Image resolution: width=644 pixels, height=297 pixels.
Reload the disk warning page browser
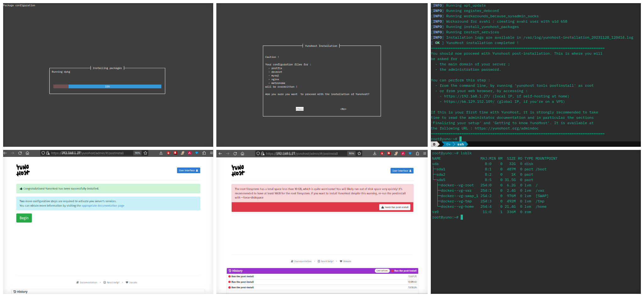pyautogui.click(x=235, y=153)
